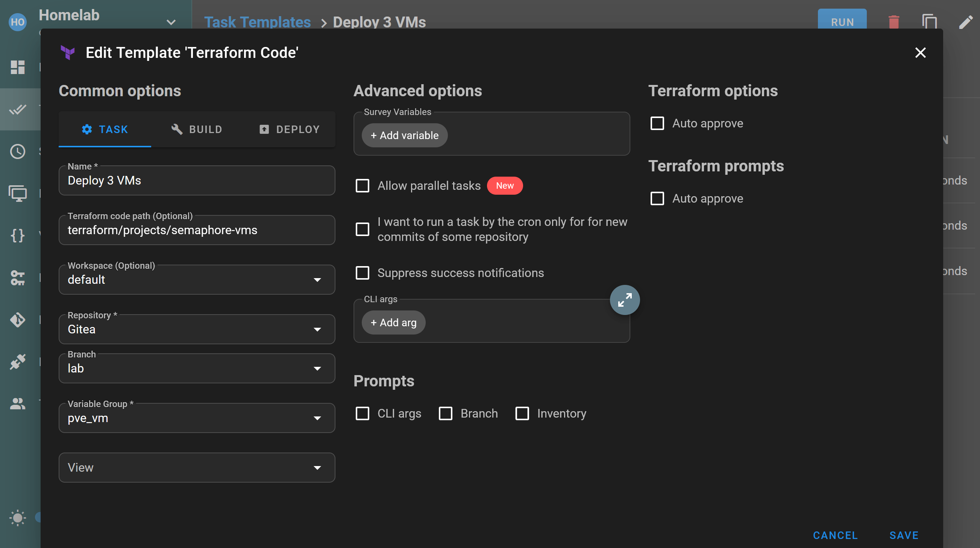Open the Schedule clock icon in sidebar
Image resolution: width=980 pixels, height=548 pixels.
coord(18,151)
